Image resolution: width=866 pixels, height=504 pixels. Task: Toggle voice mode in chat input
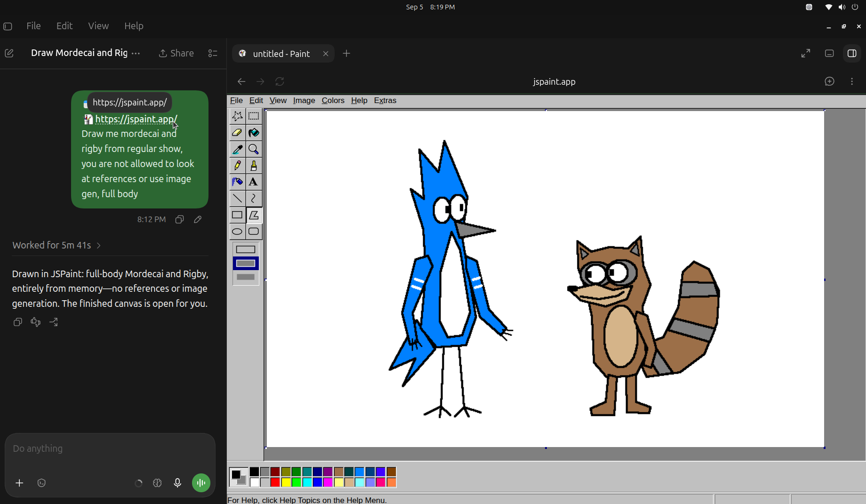[201, 483]
